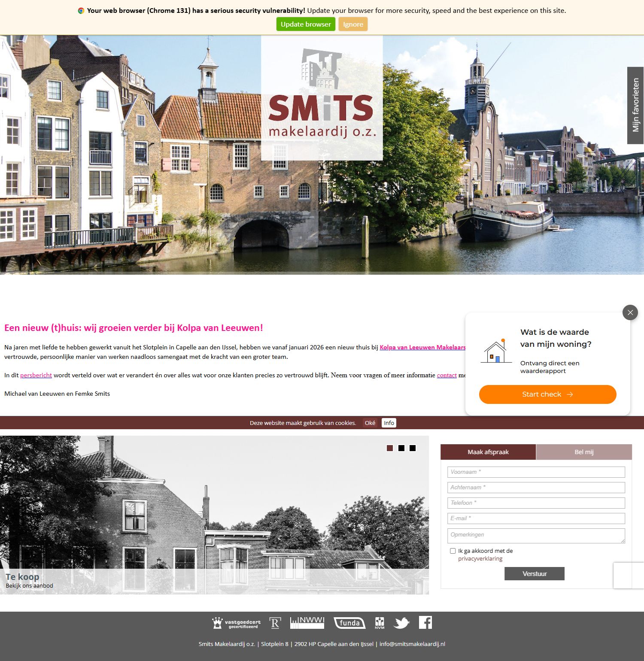Open the 'persbericht' link
The height and width of the screenshot is (661, 644).
pos(36,375)
